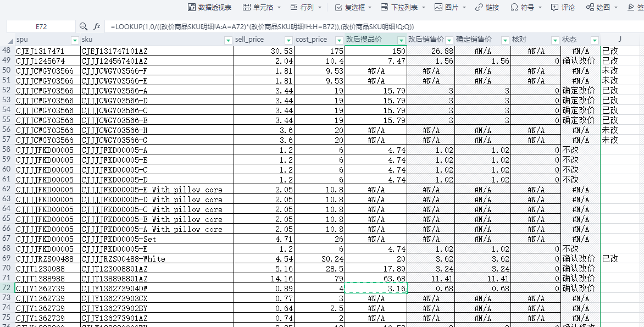Select row header 60

tap(7, 170)
